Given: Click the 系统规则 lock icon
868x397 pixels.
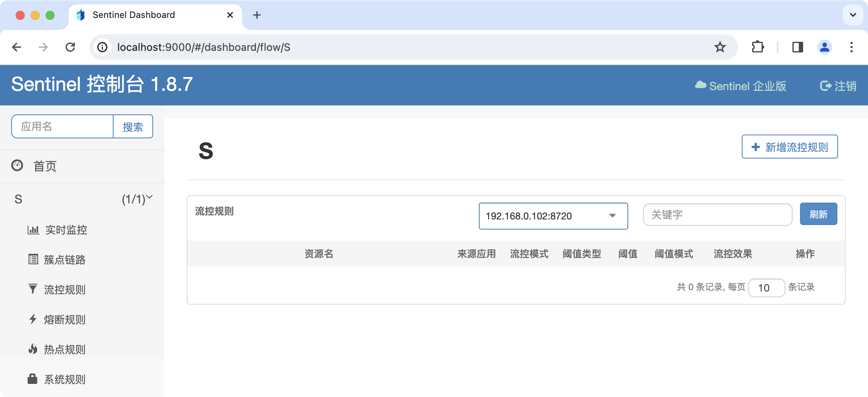Looking at the screenshot, I should pyautogui.click(x=32, y=379).
